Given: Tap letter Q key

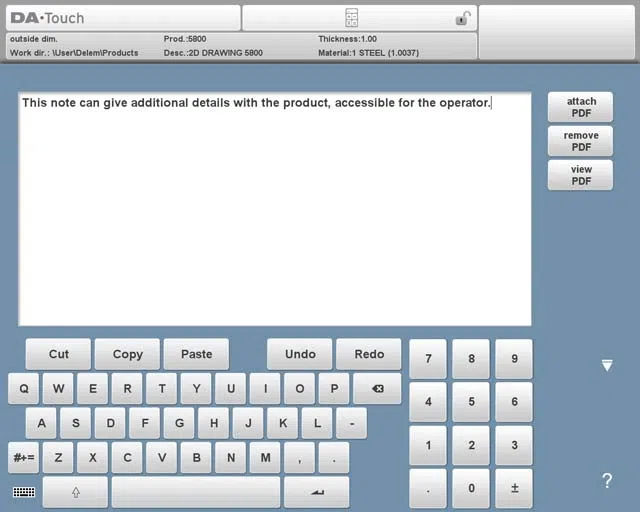Looking at the screenshot, I should tap(24, 388).
